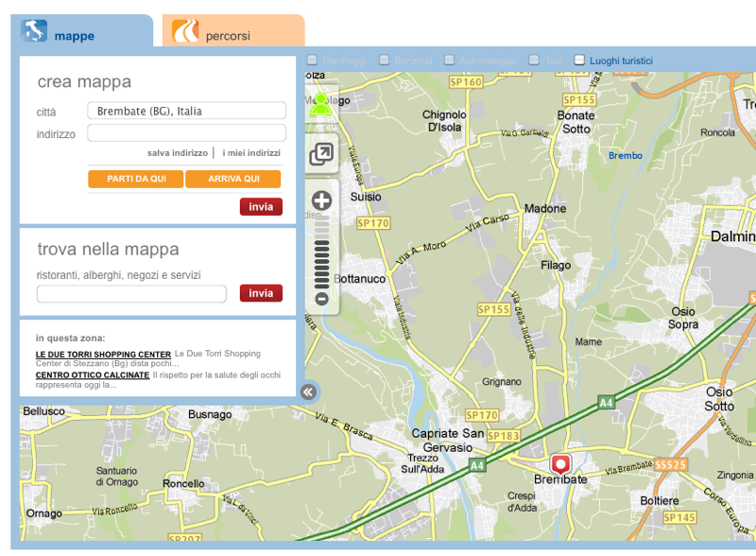Click PARTI DA QUI button
The height and width of the screenshot is (556, 756).
pyautogui.click(x=136, y=179)
